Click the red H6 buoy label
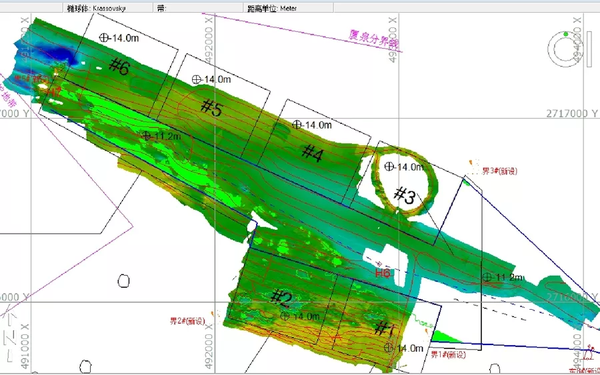This screenshot has height=375, width=600. point(383,273)
